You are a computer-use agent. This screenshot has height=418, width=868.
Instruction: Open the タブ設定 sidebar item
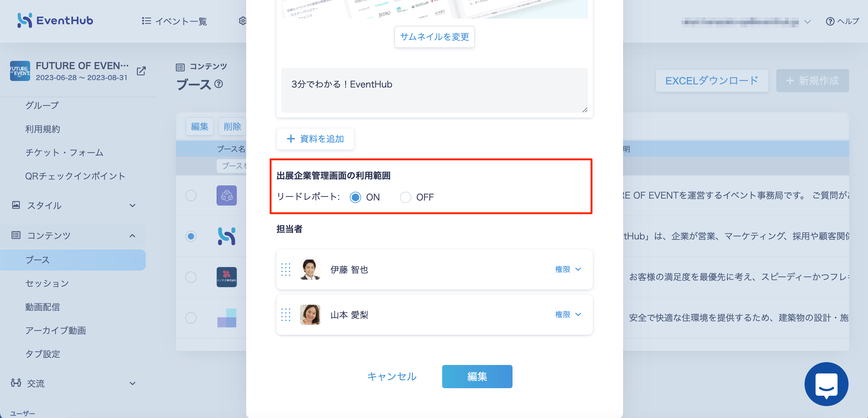coord(42,354)
